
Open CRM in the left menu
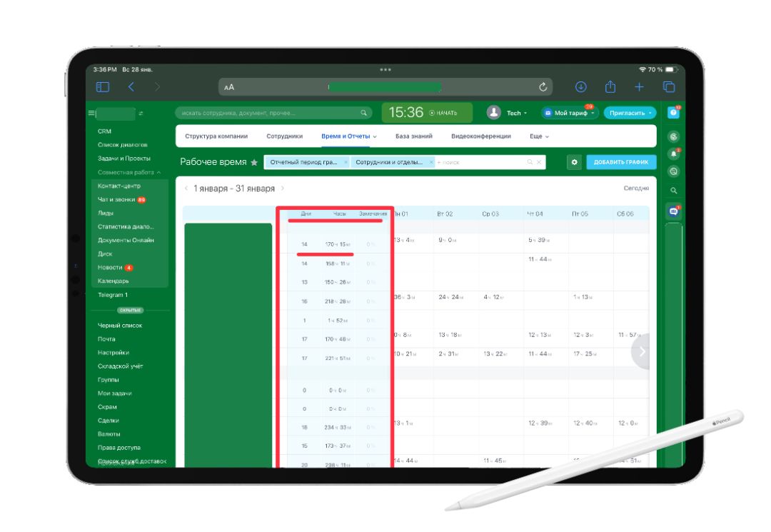[x=105, y=131]
